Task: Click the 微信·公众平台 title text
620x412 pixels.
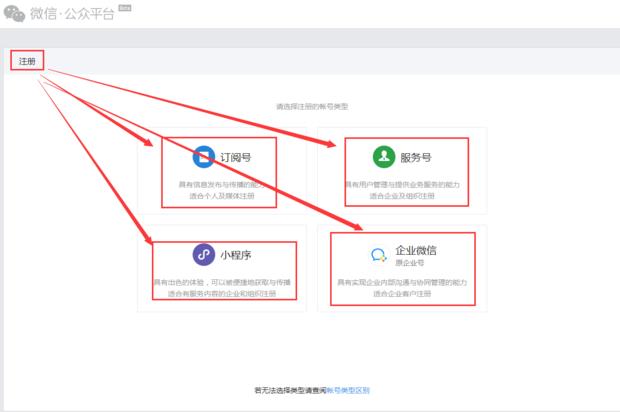Action: click(72, 14)
